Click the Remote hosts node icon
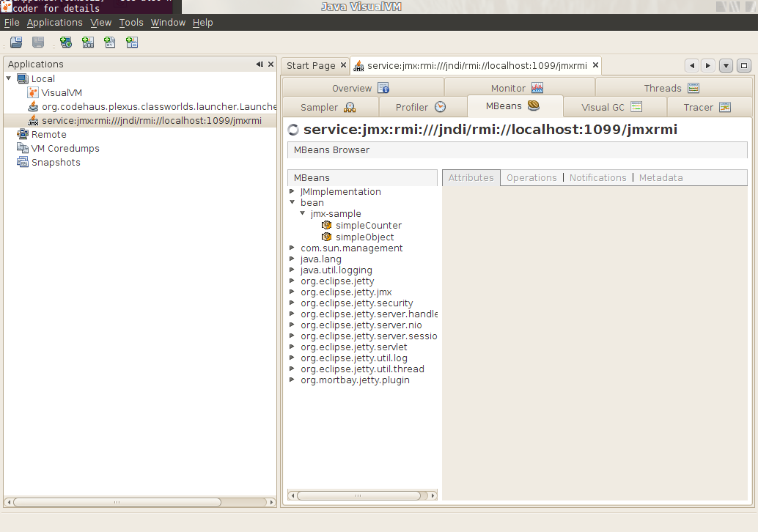Viewport: 758px width, 532px height. pos(22,134)
